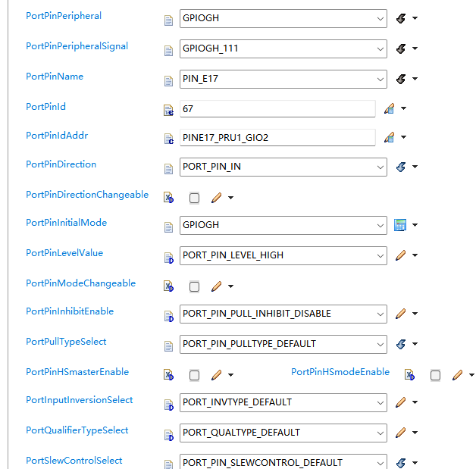476x469 pixels.
Task: Click the wrench icon beside PortPullTypeSelect
Action: click(x=401, y=344)
